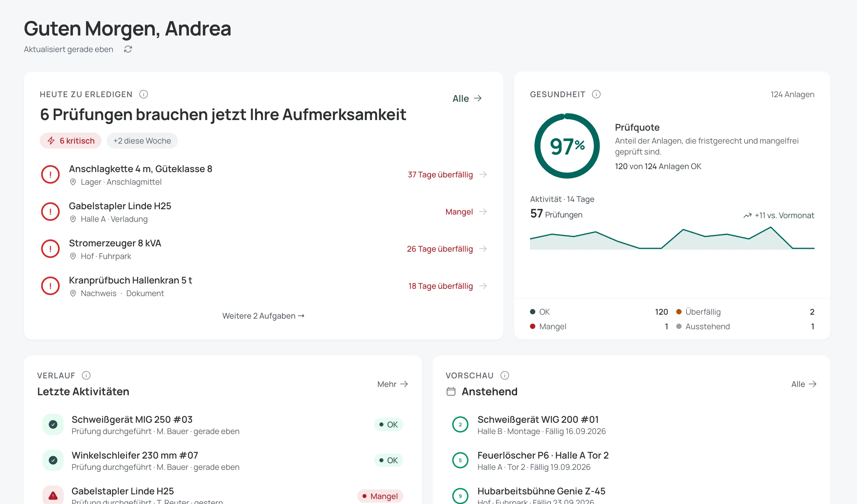Open Alle link in Vorschau panel
The image size is (857, 504).
[x=804, y=384]
